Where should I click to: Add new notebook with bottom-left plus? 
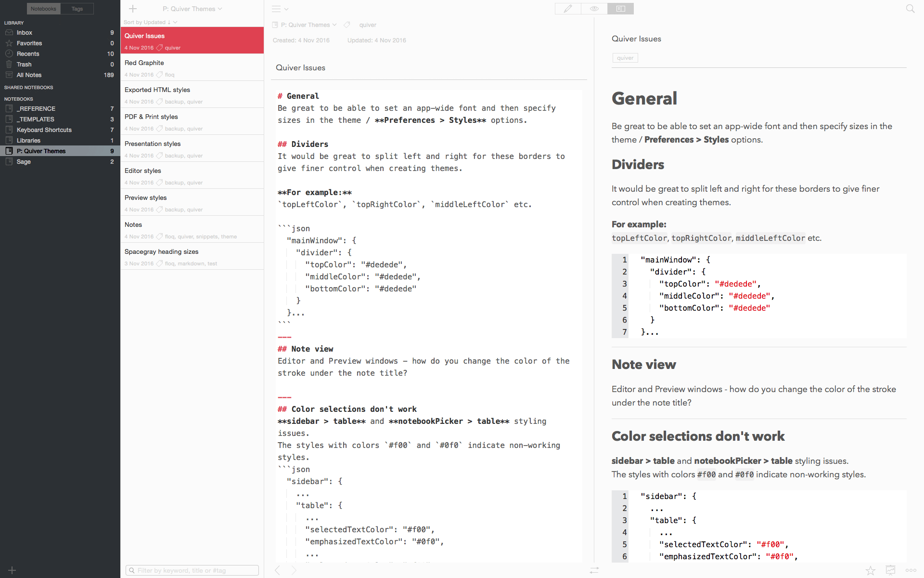coord(12,570)
